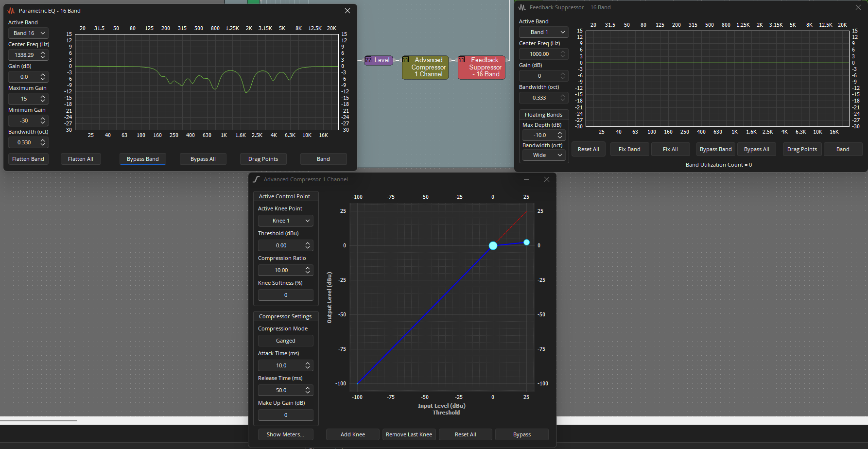The image size is (868, 449).
Task: Expand the Active Knee Point dropdown
Action: coord(285,221)
